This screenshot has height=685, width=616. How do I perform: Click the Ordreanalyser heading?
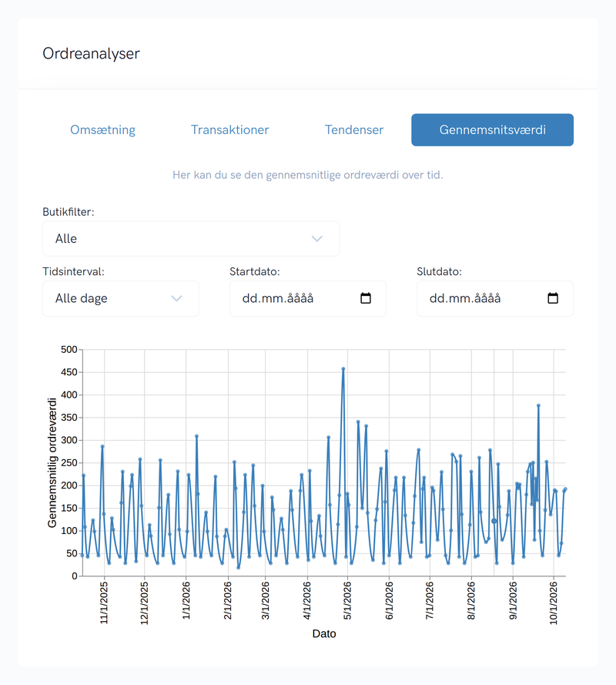click(x=91, y=53)
